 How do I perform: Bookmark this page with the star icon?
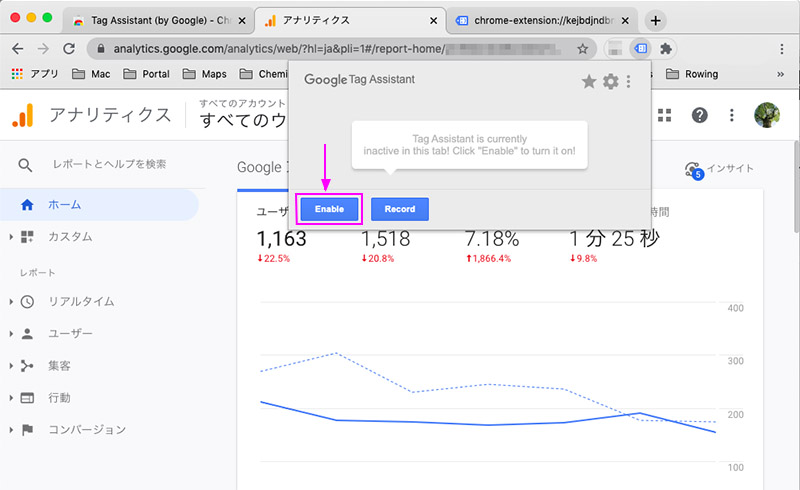point(582,48)
